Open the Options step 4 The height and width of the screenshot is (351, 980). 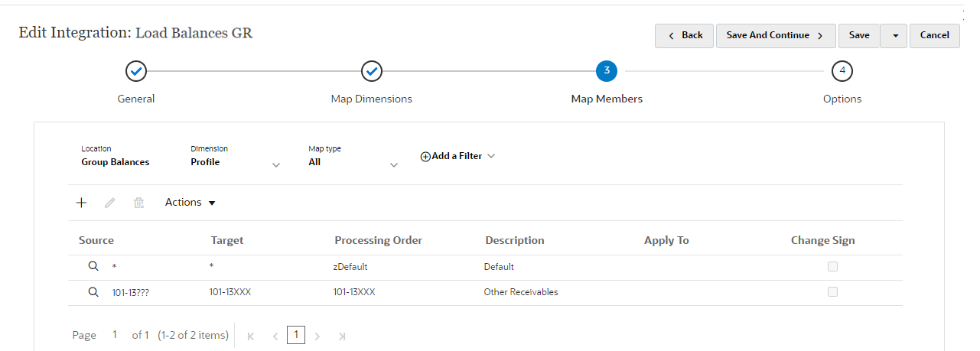pyautogui.click(x=842, y=71)
